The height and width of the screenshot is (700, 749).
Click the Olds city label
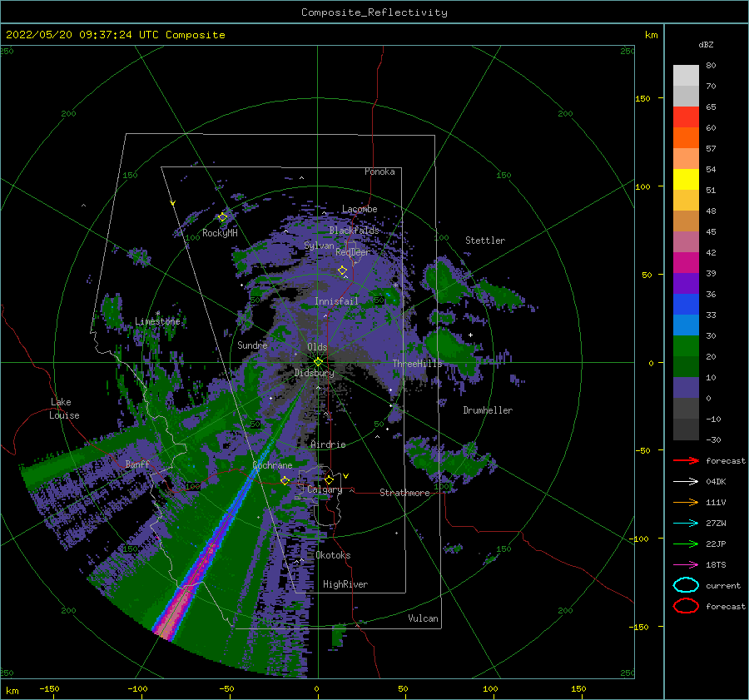coord(317,347)
